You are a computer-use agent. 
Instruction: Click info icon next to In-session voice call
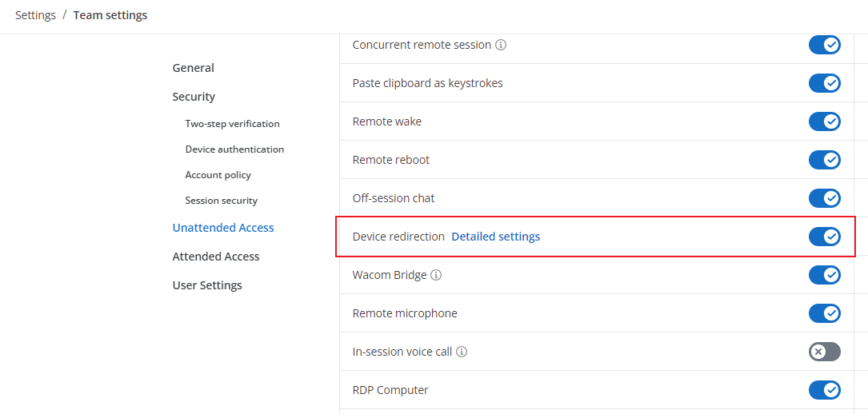click(462, 352)
